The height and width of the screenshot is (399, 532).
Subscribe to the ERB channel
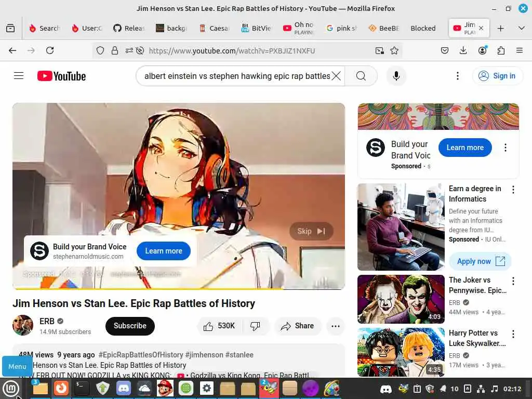tap(130, 326)
